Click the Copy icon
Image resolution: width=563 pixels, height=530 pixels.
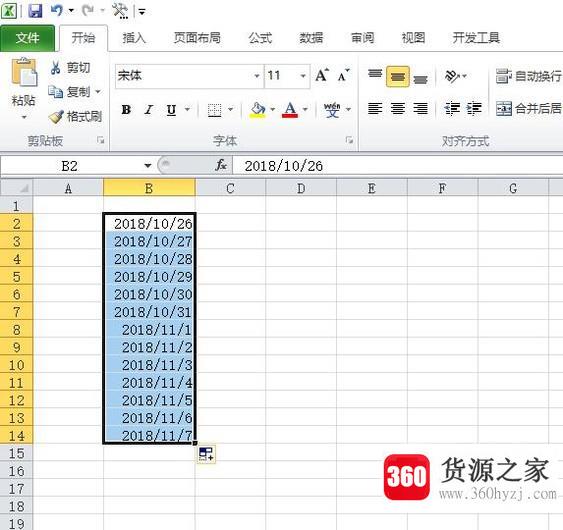[x=55, y=92]
